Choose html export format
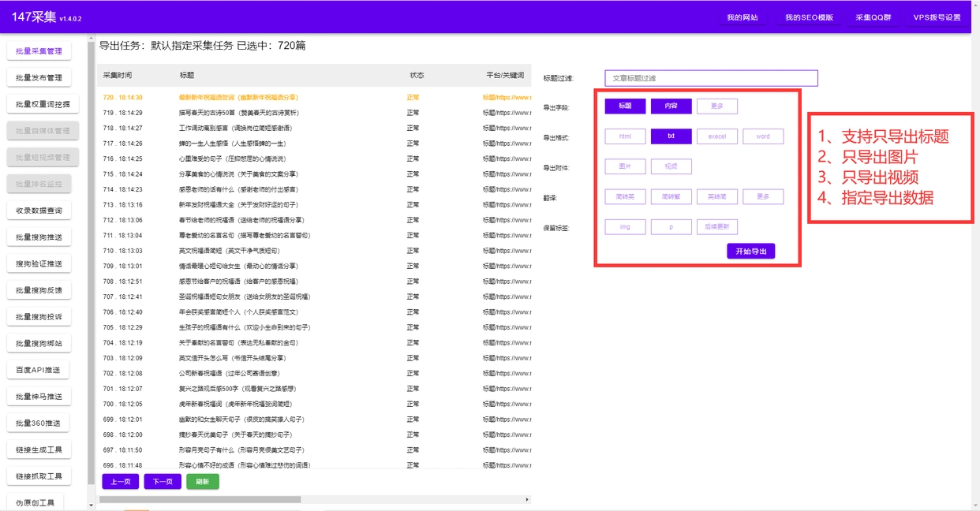This screenshot has width=980, height=511. [625, 136]
